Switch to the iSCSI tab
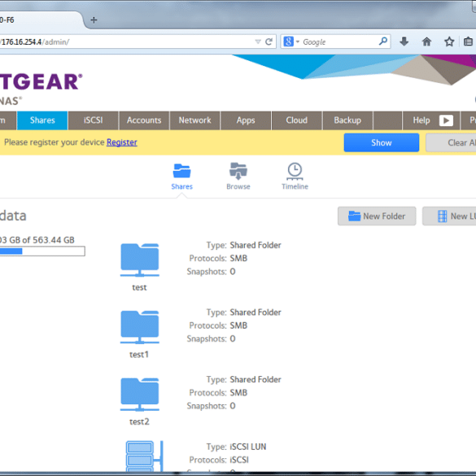Screen dimensions: 476x476 point(94,120)
